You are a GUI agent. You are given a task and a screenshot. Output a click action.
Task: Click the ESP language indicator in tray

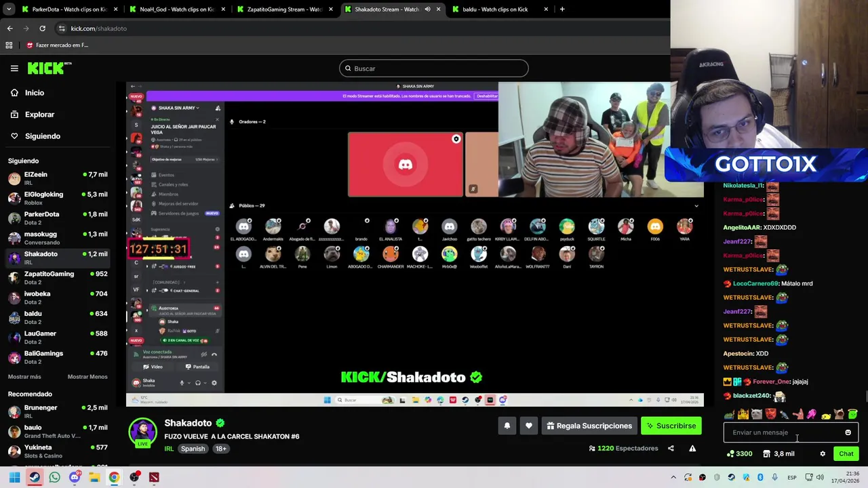(791, 477)
